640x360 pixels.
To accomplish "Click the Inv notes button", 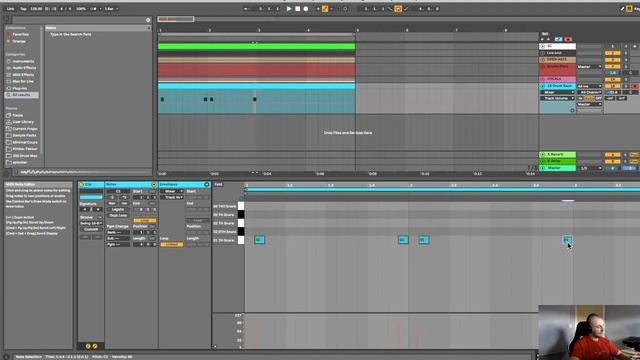I will coord(124,203).
